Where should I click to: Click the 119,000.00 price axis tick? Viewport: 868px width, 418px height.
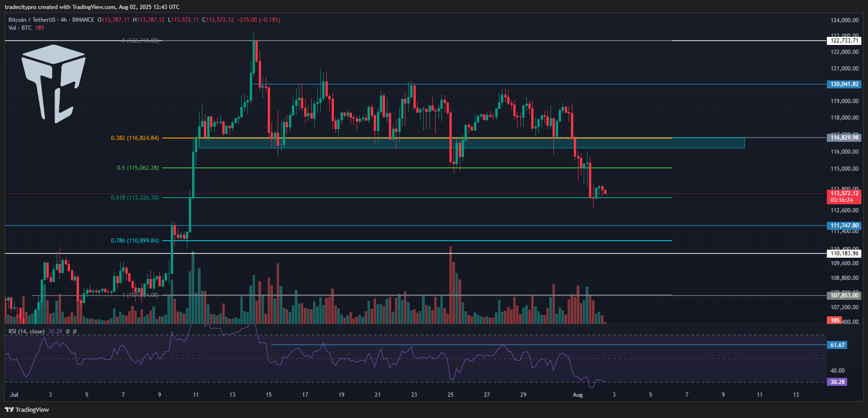click(x=844, y=101)
